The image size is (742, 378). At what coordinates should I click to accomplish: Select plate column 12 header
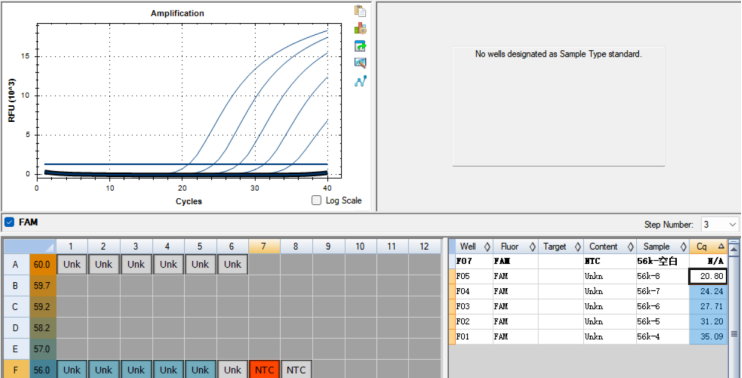pos(424,246)
